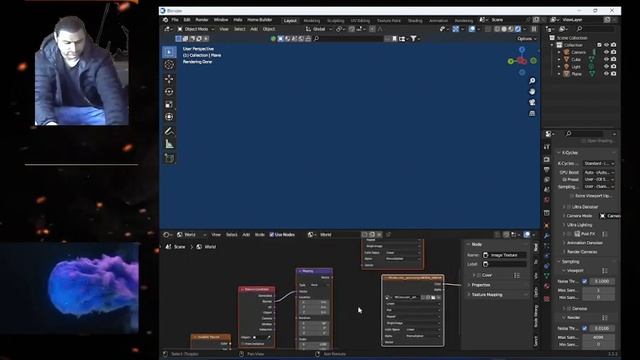Open folder icon on Image Texture node
The width and height of the screenshot is (640, 360).
click(x=433, y=297)
